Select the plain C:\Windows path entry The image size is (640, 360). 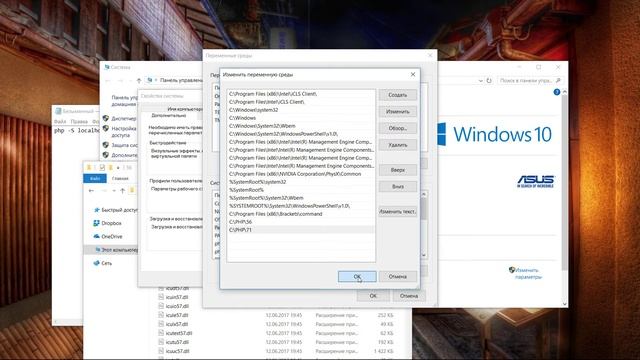pos(301,118)
